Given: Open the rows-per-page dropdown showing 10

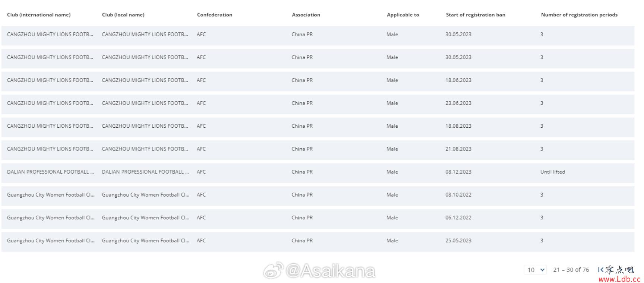Looking at the screenshot, I should [535, 270].
